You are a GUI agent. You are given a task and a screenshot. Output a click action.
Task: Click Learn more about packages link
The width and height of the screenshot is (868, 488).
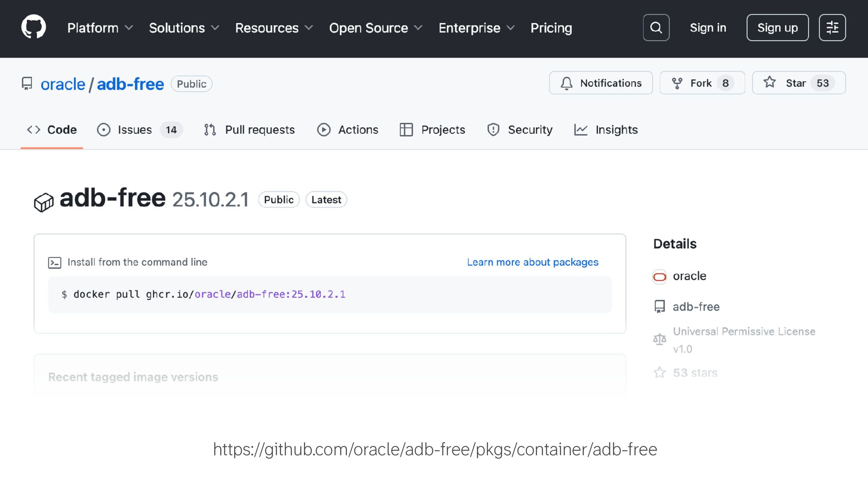[x=532, y=263]
